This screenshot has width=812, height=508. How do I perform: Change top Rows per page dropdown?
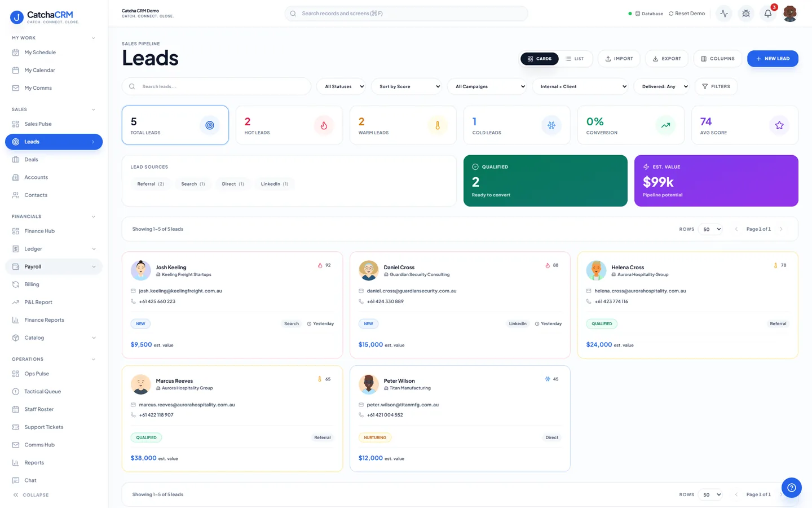tap(710, 229)
